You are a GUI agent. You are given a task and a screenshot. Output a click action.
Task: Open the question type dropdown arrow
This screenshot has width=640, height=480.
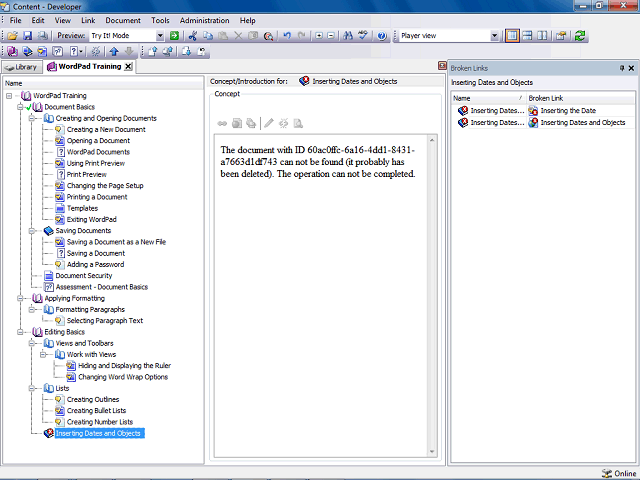[x=81, y=51]
